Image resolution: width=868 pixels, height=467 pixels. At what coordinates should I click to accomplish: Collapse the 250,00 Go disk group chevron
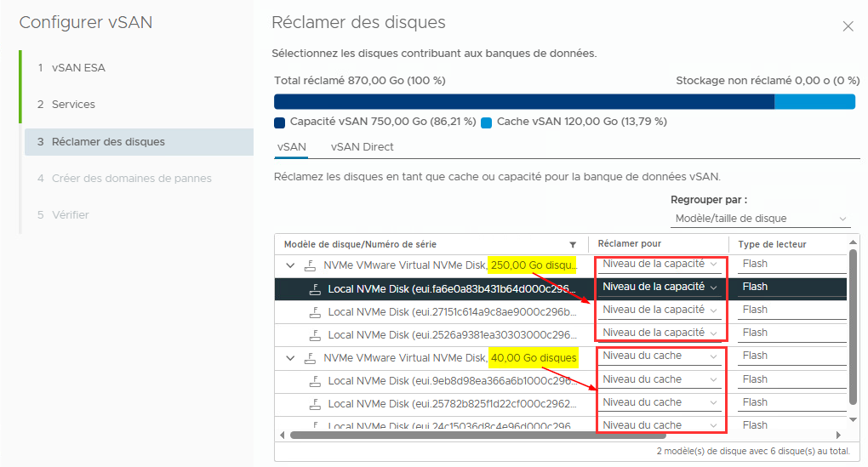tap(290, 265)
